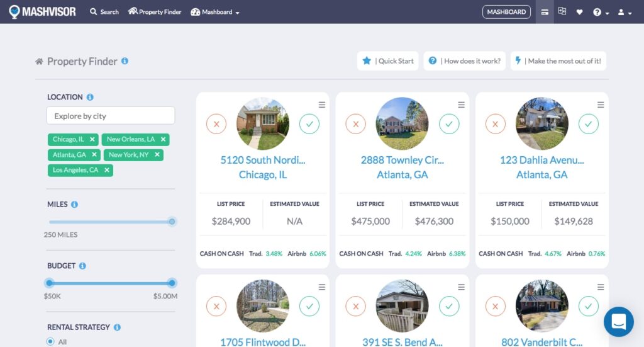Open the compare properties icon in navbar
The image size is (644, 347).
[562, 11]
